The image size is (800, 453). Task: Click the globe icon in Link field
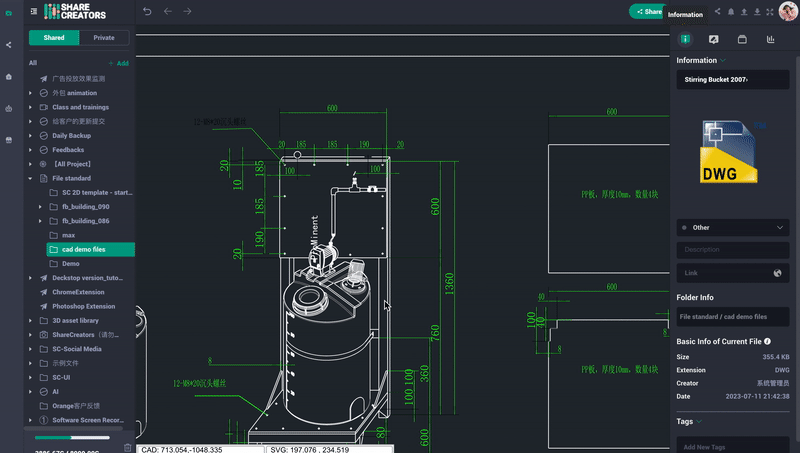point(777,273)
